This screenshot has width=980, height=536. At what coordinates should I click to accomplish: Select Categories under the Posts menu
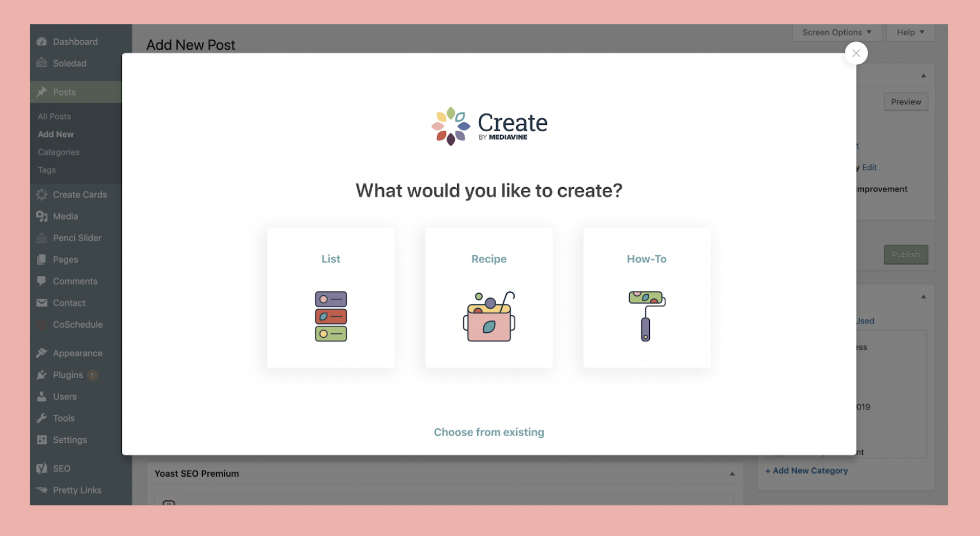[58, 152]
